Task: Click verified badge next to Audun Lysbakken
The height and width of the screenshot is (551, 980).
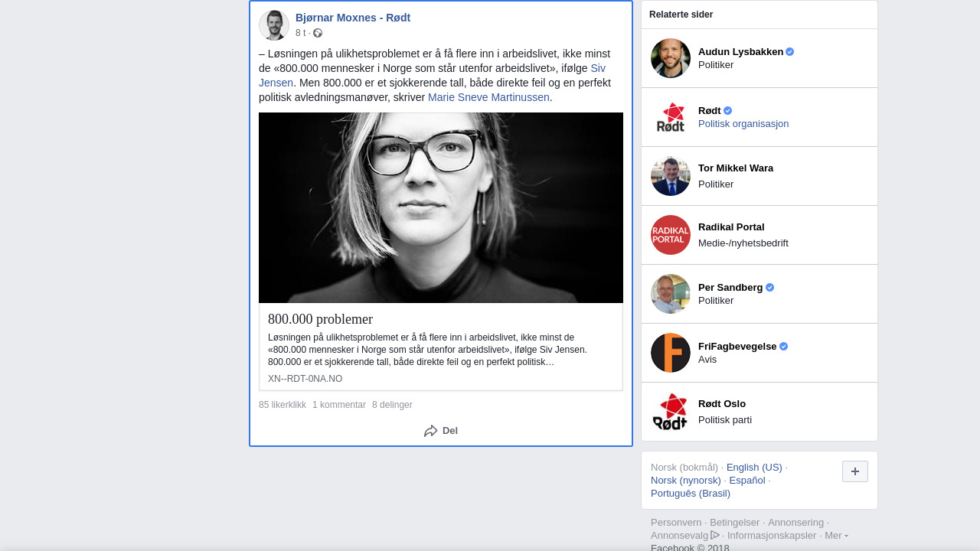Action: 790,52
